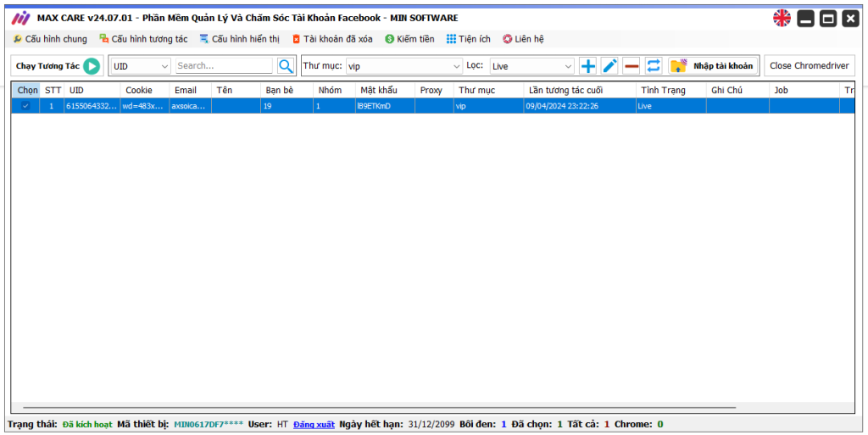
Task: Click the friends count cell 19
Action: 287,106
